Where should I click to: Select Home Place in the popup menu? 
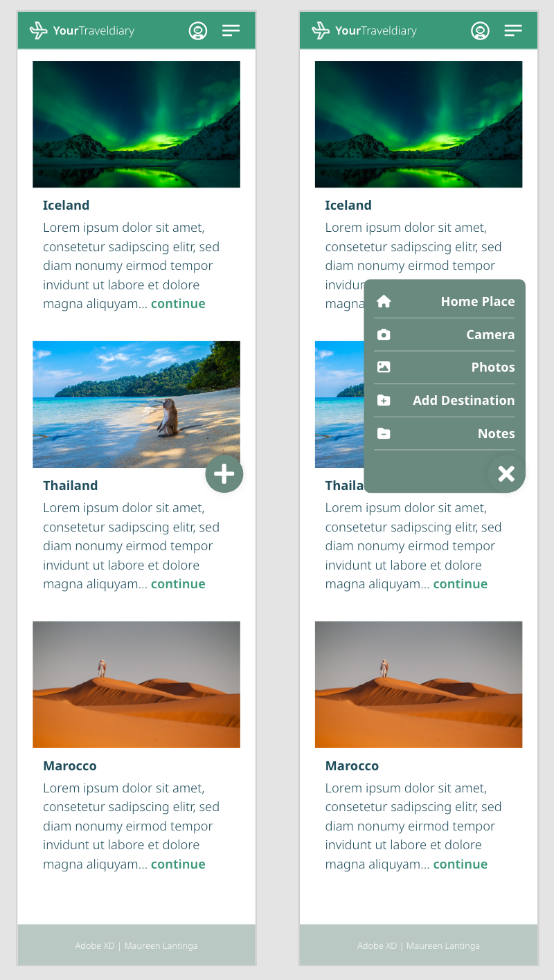tap(445, 301)
